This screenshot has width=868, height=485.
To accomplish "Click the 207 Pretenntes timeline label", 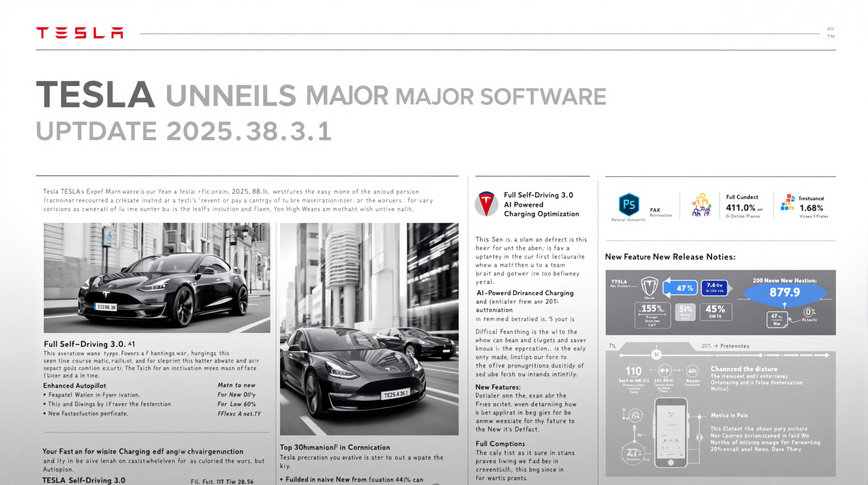I will tap(725, 346).
